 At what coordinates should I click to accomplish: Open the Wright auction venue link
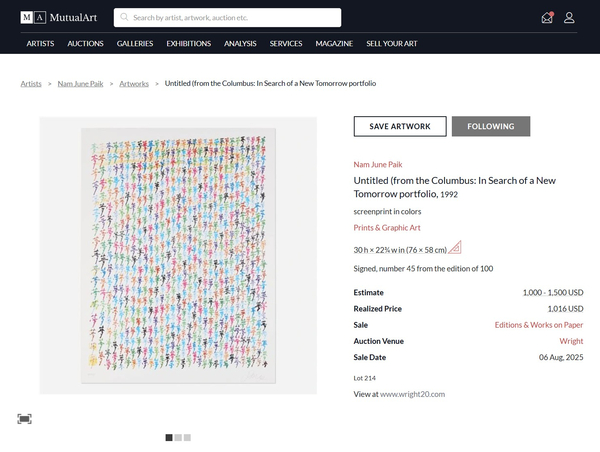point(571,341)
